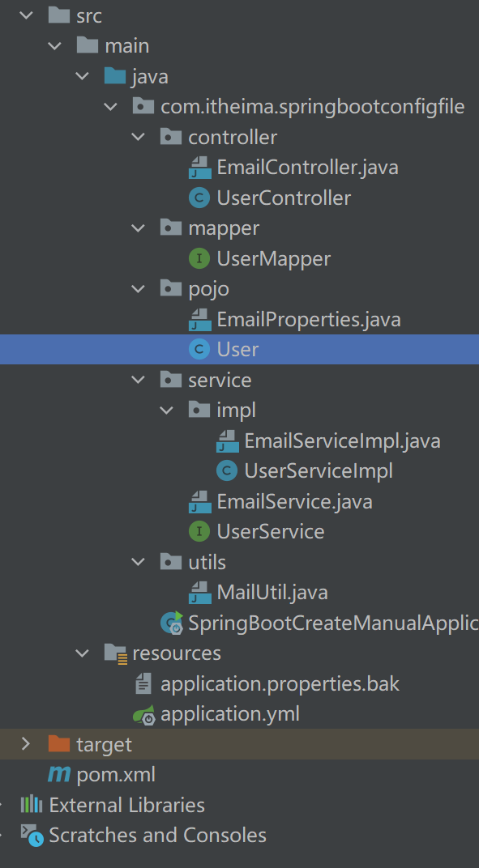
Task: Collapse the impl package
Action: tap(166, 411)
